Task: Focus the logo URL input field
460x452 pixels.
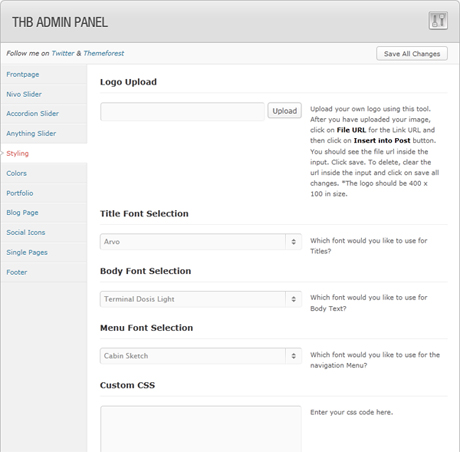Action: tap(182, 111)
